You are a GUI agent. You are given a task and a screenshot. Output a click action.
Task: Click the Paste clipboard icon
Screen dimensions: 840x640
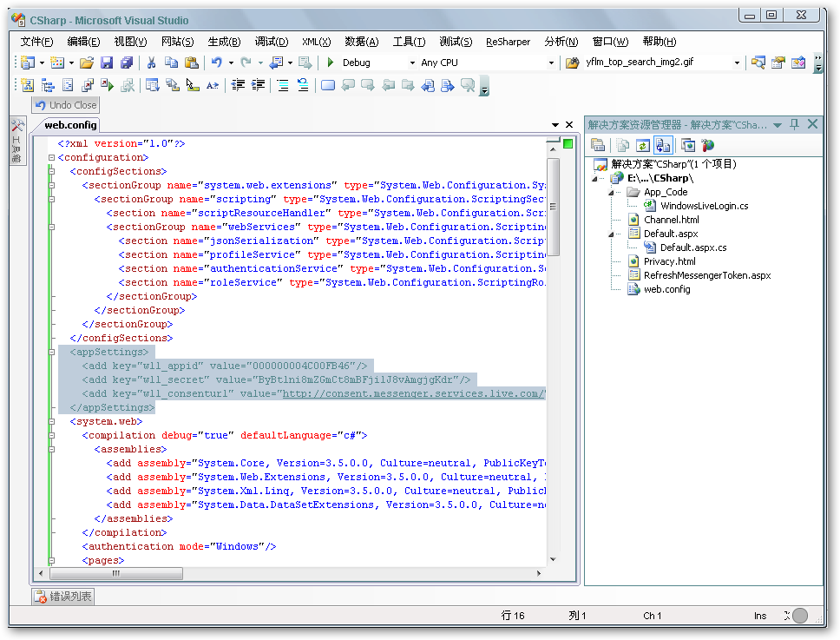pyautogui.click(x=191, y=63)
